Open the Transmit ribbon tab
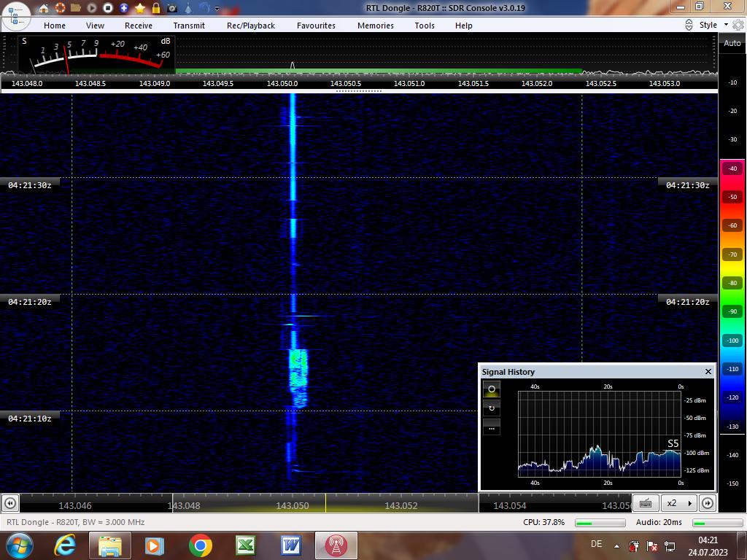The image size is (747, 560). pyautogui.click(x=189, y=26)
